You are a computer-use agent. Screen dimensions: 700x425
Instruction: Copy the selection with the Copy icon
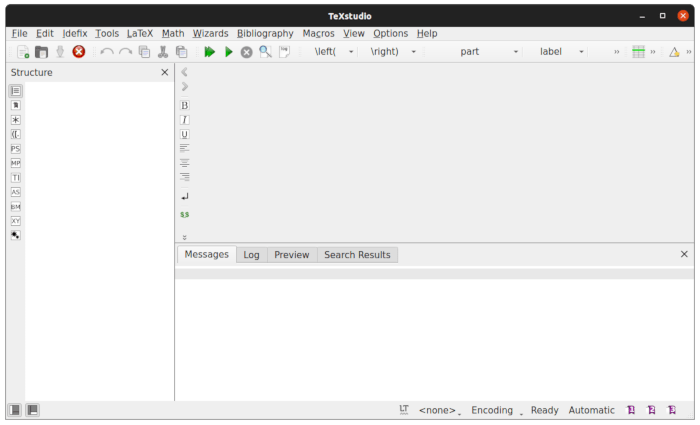pyautogui.click(x=144, y=52)
